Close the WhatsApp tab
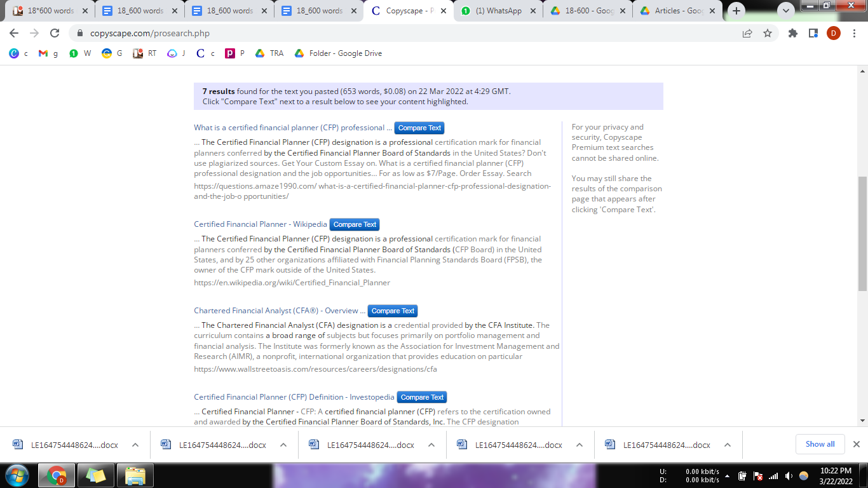This screenshot has height=488, width=868. pyautogui.click(x=532, y=11)
